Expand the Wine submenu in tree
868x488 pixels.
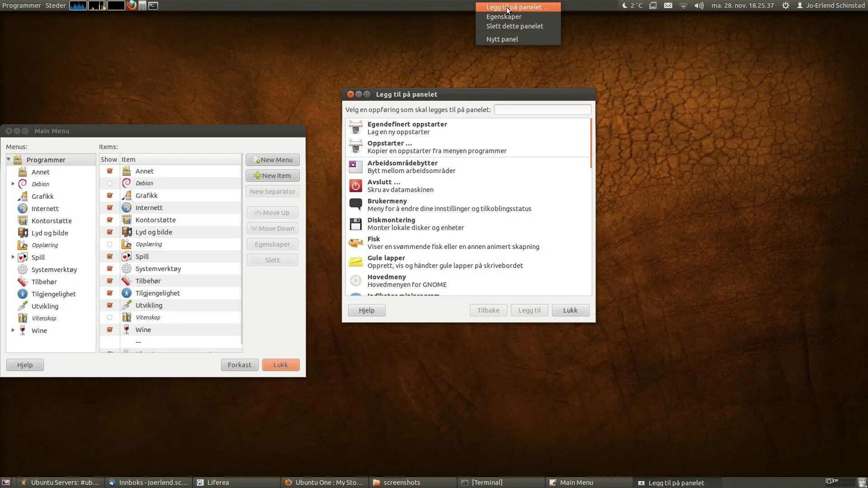(13, 330)
